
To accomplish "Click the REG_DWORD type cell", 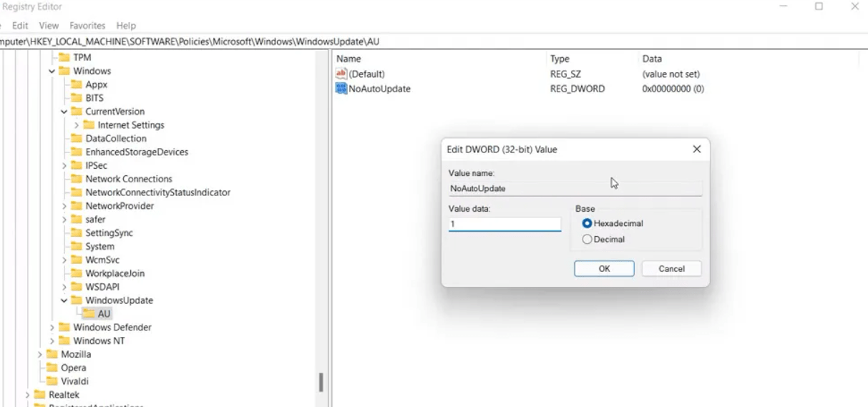I will (577, 89).
